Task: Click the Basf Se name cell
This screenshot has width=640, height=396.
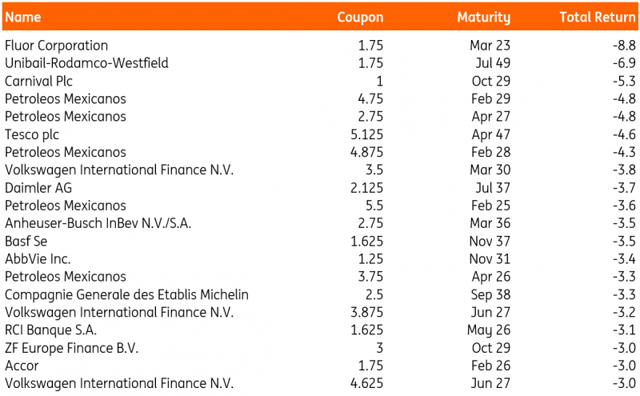Action: coord(26,241)
